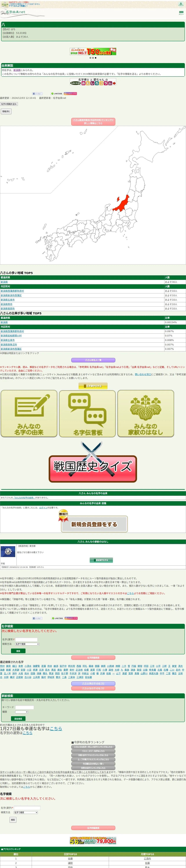This screenshot has width=186, height=868.
Task: Click the おもしろコラム banner
Action: point(93,82)
